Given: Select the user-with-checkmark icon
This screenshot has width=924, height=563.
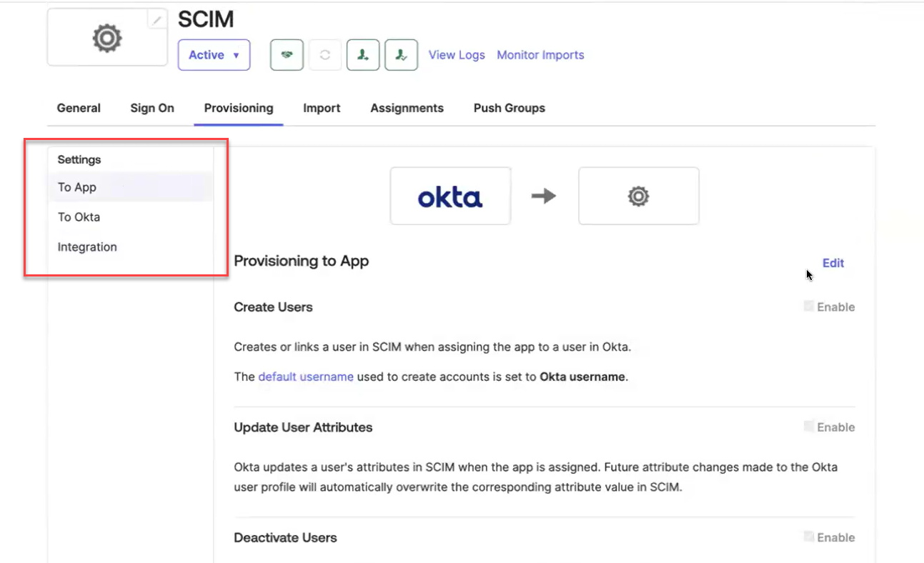Looking at the screenshot, I should 401,55.
